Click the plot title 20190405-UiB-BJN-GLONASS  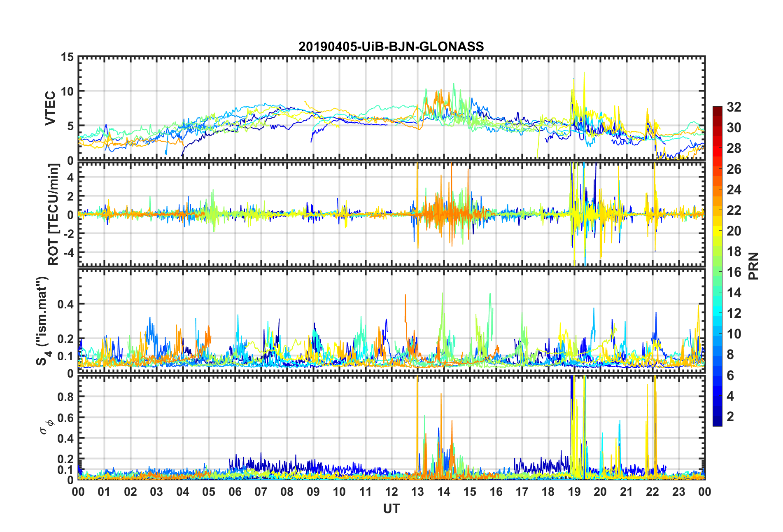391,47
